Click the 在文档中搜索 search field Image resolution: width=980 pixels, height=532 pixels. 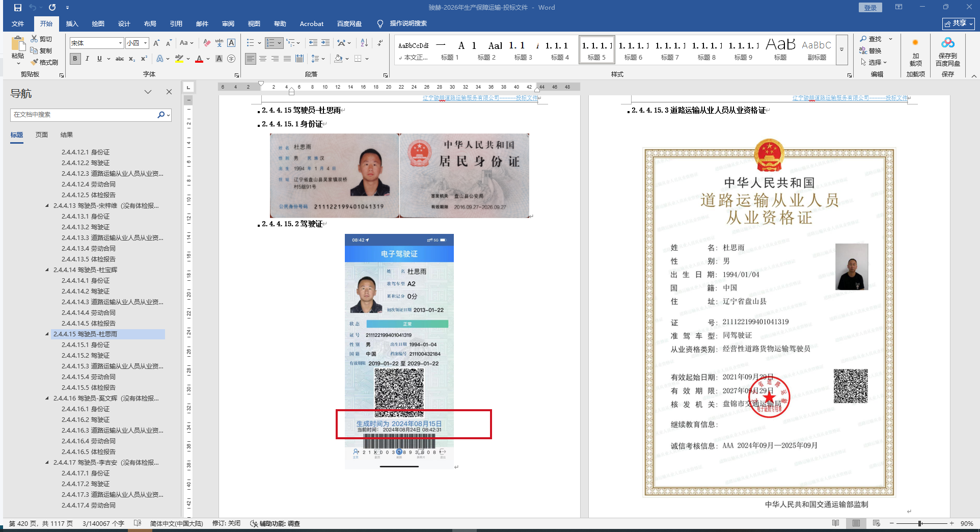point(84,115)
